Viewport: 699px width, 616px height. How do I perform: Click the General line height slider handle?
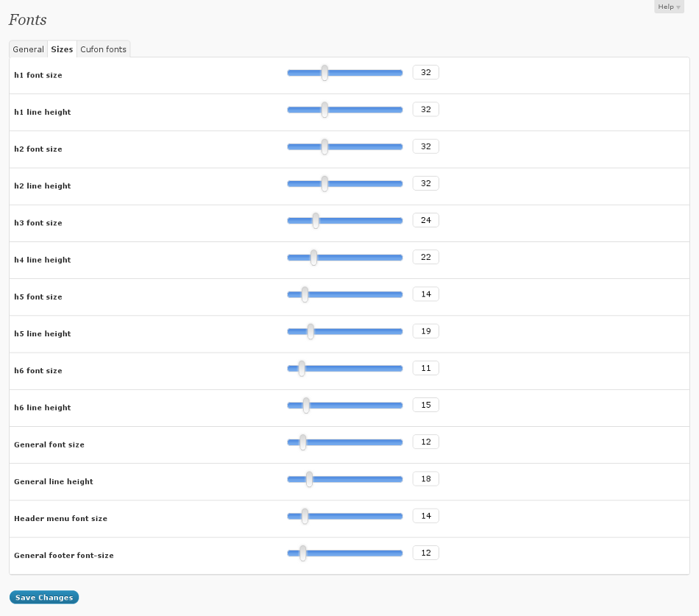coord(309,479)
